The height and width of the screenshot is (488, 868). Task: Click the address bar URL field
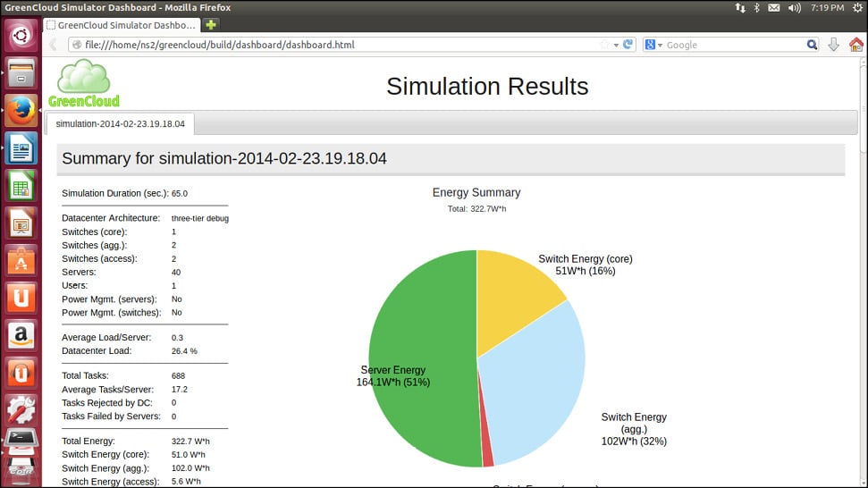pyautogui.click(x=331, y=45)
